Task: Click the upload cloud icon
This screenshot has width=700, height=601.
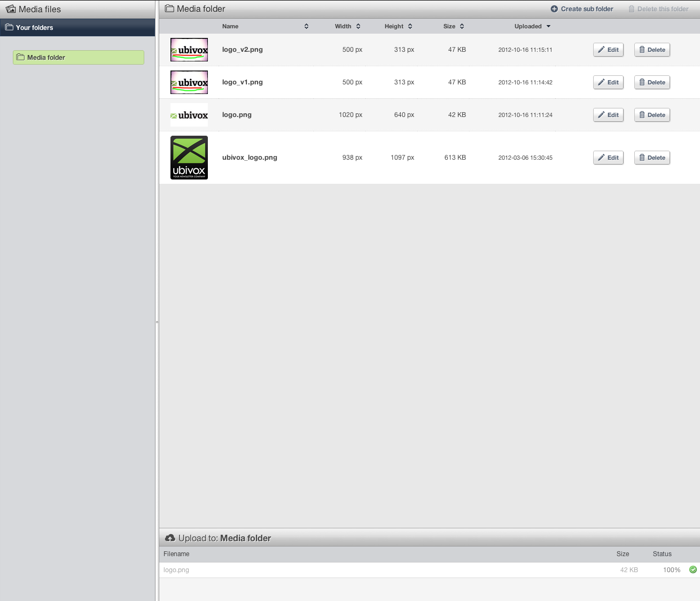Action: point(170,538)
